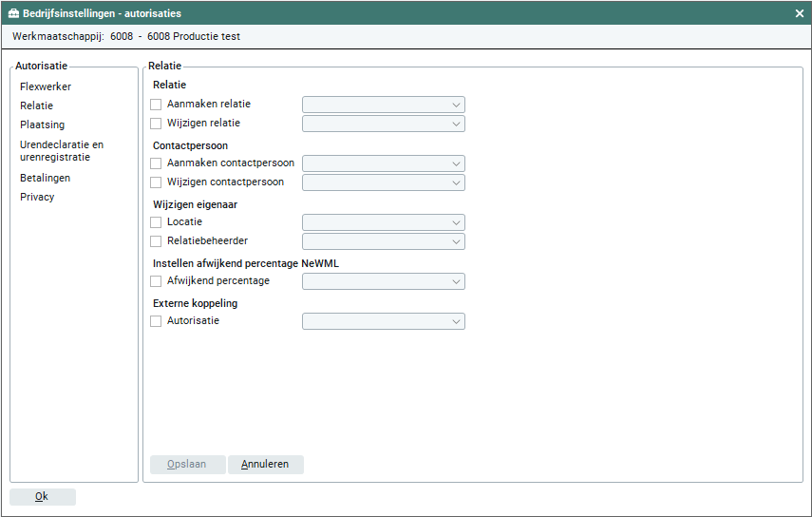812x517 pixels.
Task: Enable the Externe koppeling Autorisatie checkbox
Action: coord(157,321)
